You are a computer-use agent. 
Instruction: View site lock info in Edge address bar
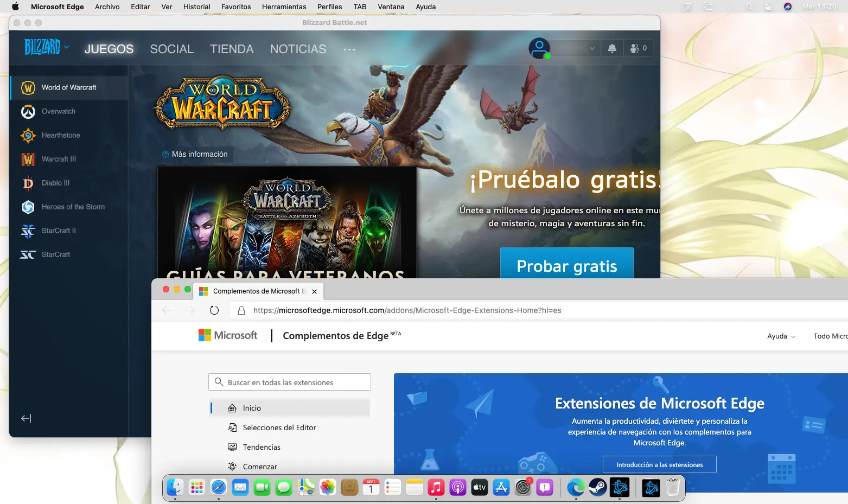(241, 310)
